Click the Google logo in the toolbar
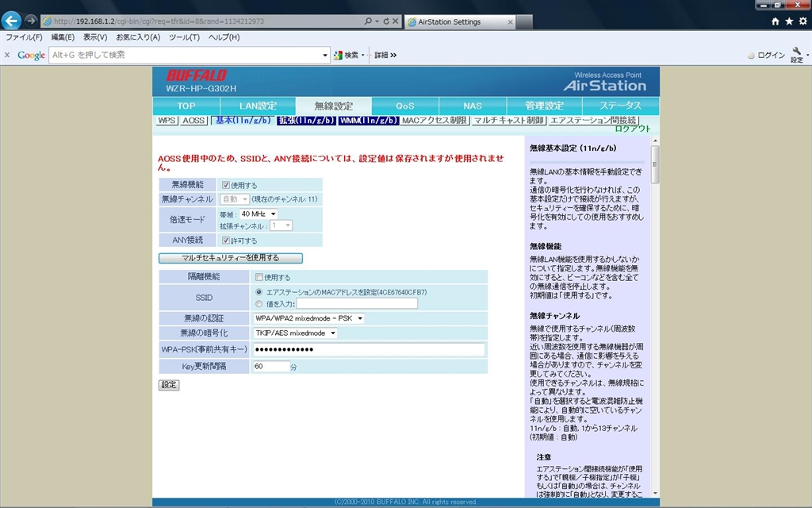Screen dimensions: 812x508 (x=31, y=55)
